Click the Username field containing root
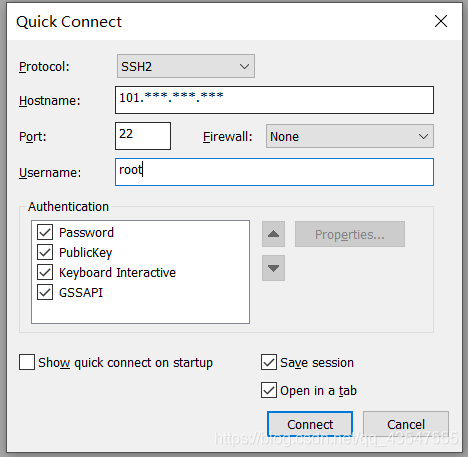 (x=274, y=172)
